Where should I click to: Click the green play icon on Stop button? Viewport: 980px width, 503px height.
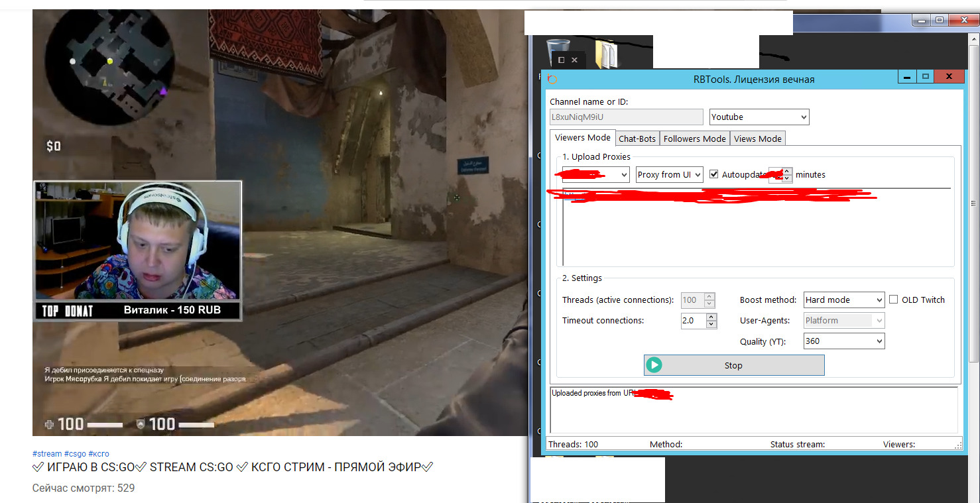(x=654, y=365)
